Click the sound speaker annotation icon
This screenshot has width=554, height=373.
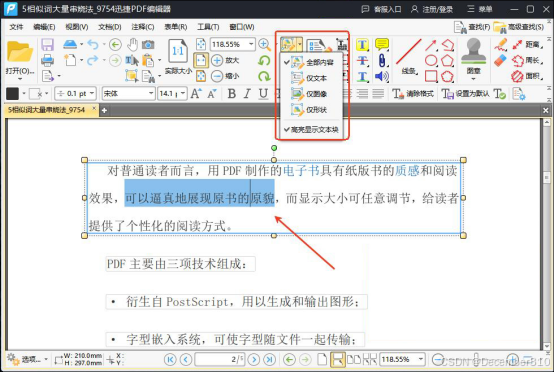tap(382, 76)
